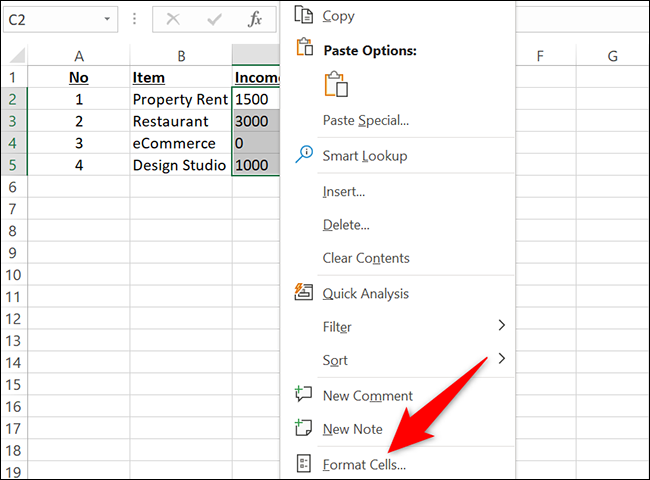The height and width of the screenshot is (480, 650).
Task: Click the Quick Analysis icon
Action: [304, 293]
